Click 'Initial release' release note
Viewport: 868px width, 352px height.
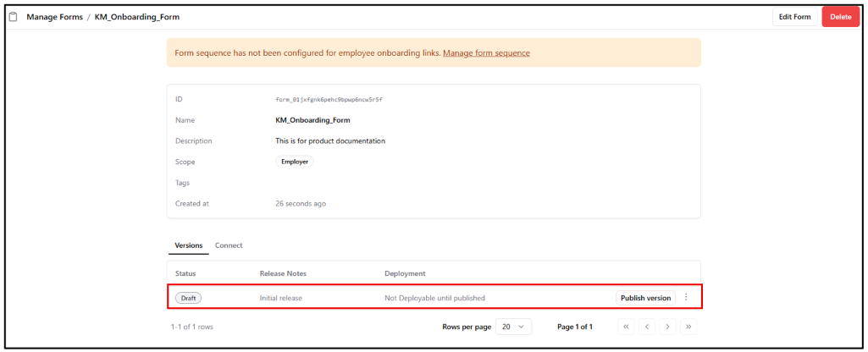click(x=280, y=298)
